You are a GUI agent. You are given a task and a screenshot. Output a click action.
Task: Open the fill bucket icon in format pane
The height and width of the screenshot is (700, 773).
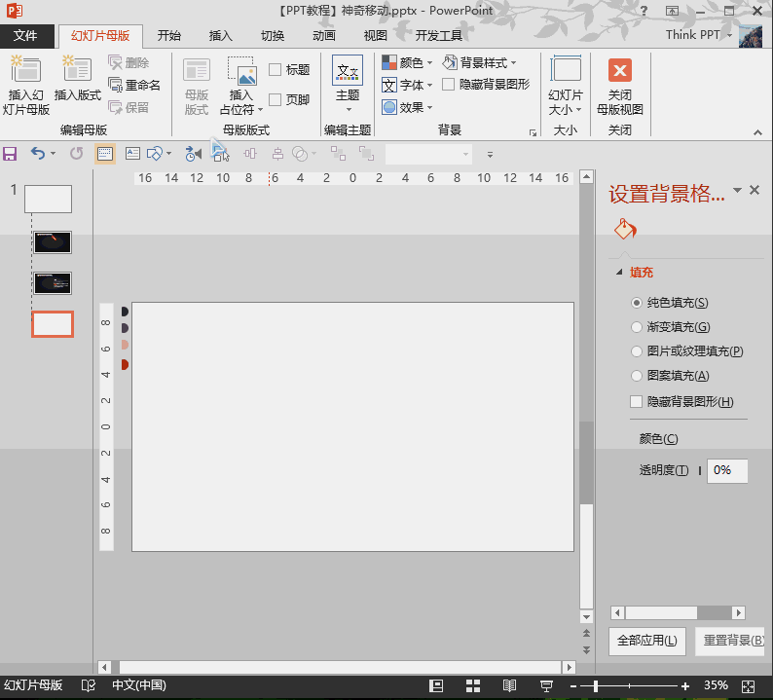[x=624, y=230]
